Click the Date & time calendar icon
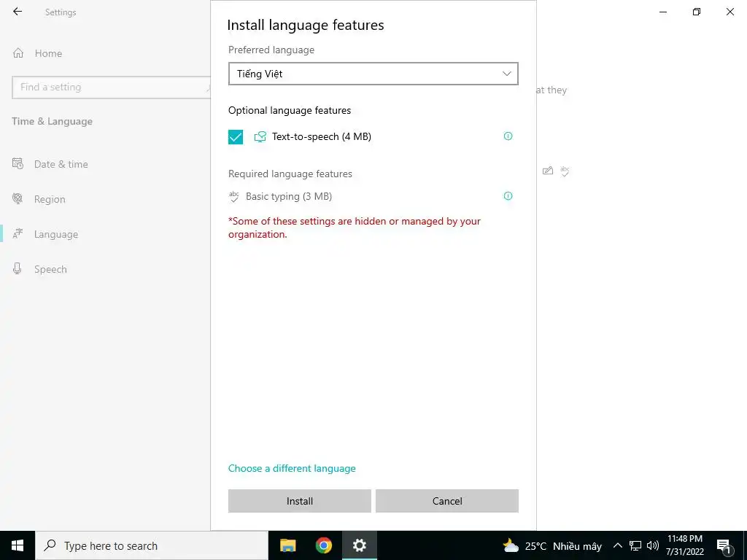The height and width of the screenshot is (560, 747). [18, 164]
